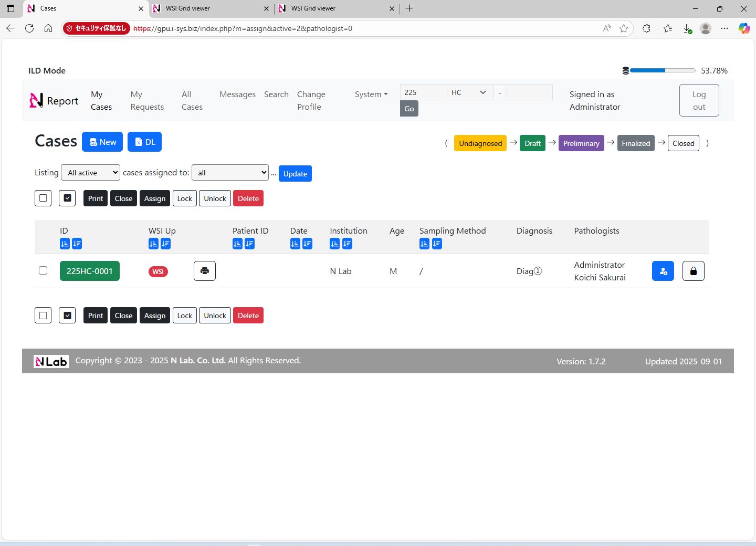Click the red WSI badge
The width and height of the screenshot is (756, 546).
point(158,271)
